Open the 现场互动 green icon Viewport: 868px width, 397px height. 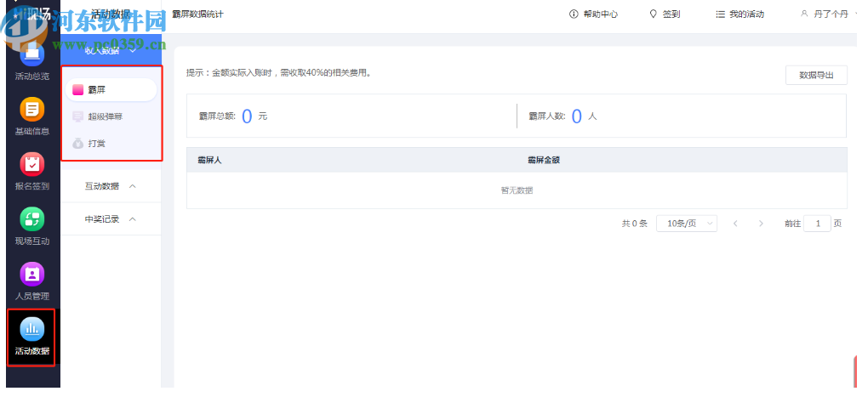(32, 219)
